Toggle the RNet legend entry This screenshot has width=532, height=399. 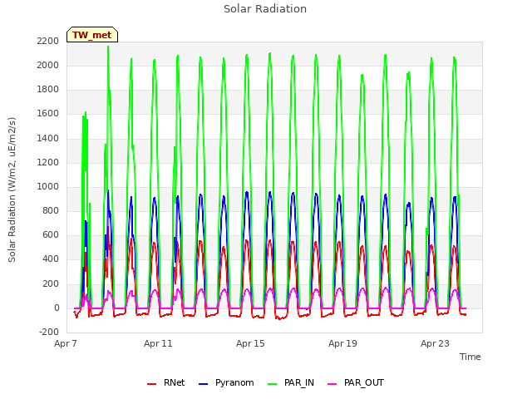tap(166, 383)
